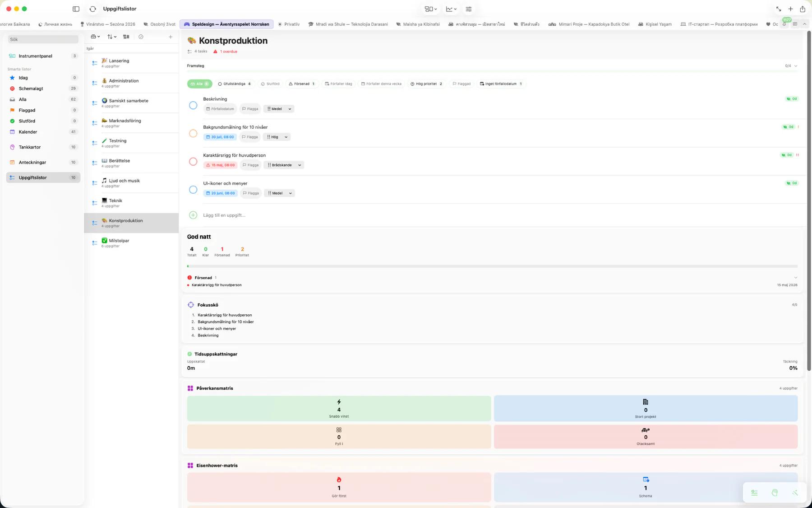Open Medel priority dropdown on Beskrivning
Viewport: 812px width, 508px height.
click(x=279, y=109)
